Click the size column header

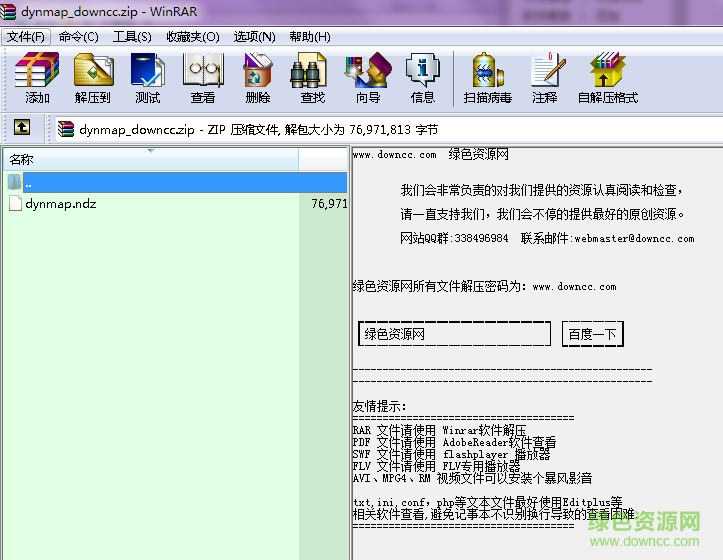(323, 160)
